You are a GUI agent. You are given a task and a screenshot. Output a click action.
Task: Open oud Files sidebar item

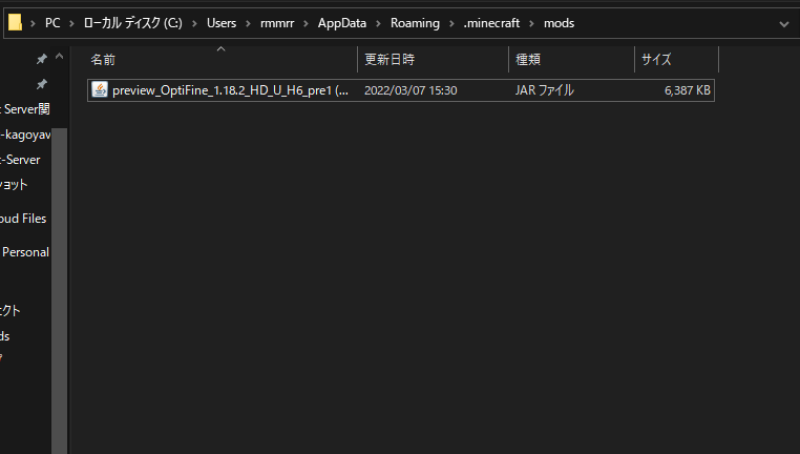tap(23, 218)
